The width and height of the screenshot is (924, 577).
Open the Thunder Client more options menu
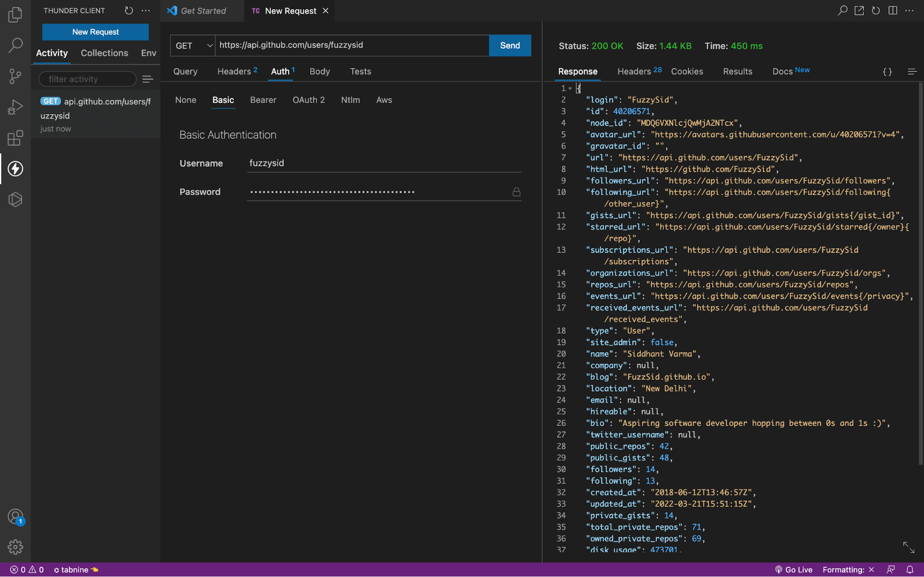(x=146, y=9)
